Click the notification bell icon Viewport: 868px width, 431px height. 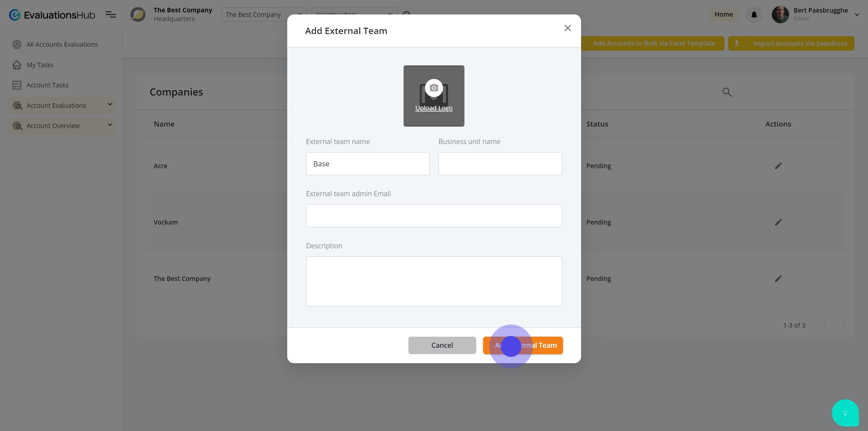point(754,15)
